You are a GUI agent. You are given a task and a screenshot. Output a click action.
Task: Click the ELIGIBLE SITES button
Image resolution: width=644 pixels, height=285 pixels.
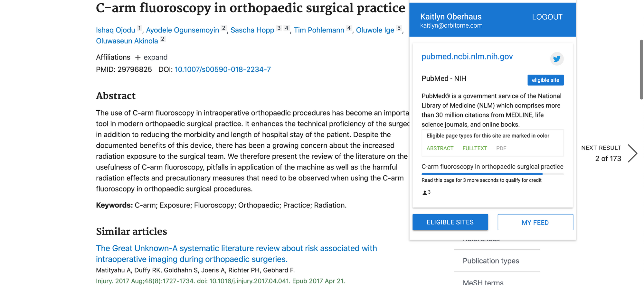click(450, 222)
